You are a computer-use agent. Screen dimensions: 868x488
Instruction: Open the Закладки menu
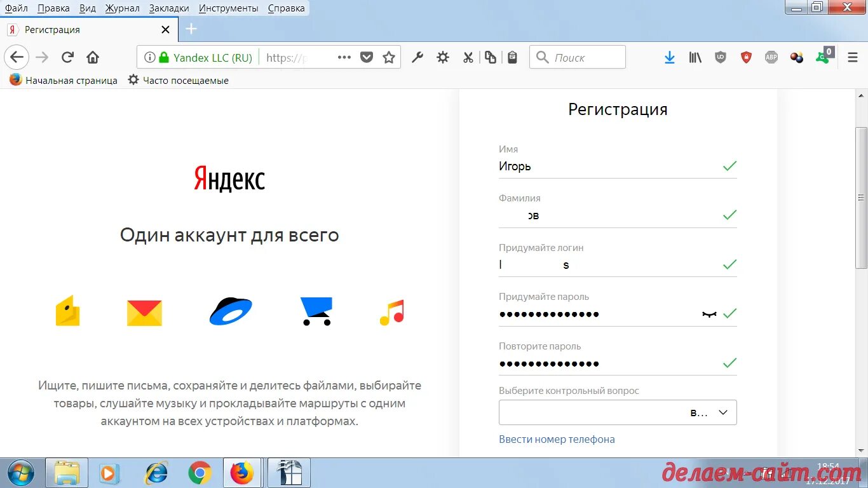coord(169,8)
